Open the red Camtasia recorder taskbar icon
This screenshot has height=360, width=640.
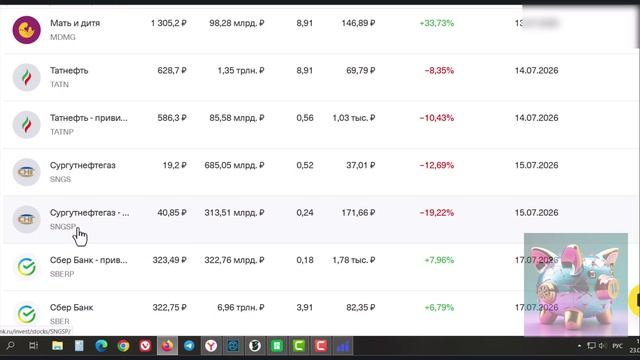pos(321,346)
